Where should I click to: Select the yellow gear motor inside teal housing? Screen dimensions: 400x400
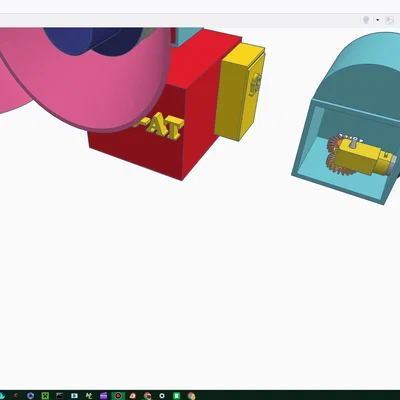coord(362,158)
